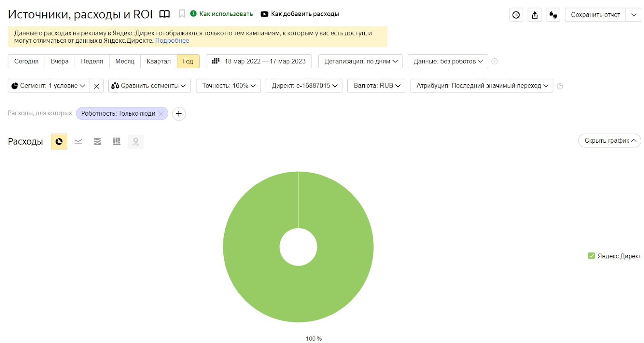Open the 'Сравнить сегменты' dropdown
Viewport: 644px width, 343px height.
(149, 86)
